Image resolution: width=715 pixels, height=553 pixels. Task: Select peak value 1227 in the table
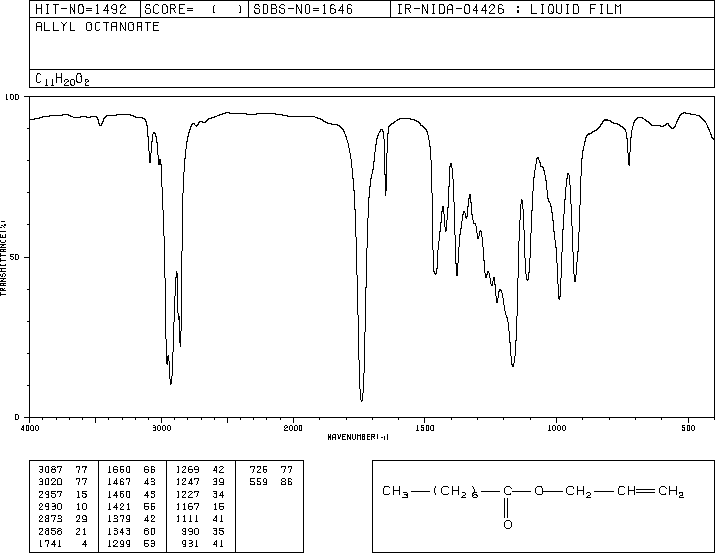[x=187, y=494]
